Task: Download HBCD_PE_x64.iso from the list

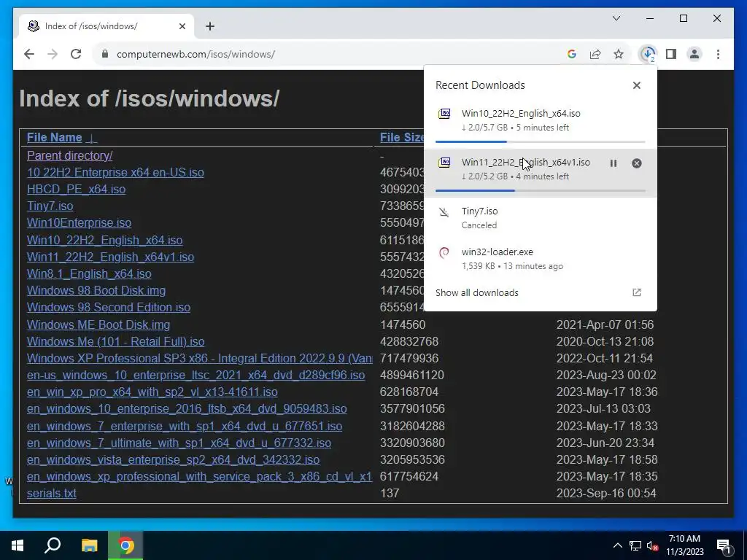Action: (76, 189)
